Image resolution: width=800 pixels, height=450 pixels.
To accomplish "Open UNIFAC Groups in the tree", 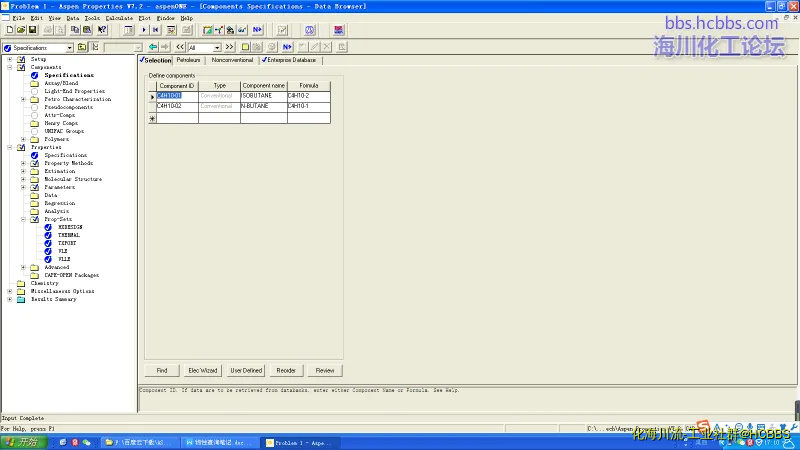I will 64,131.
